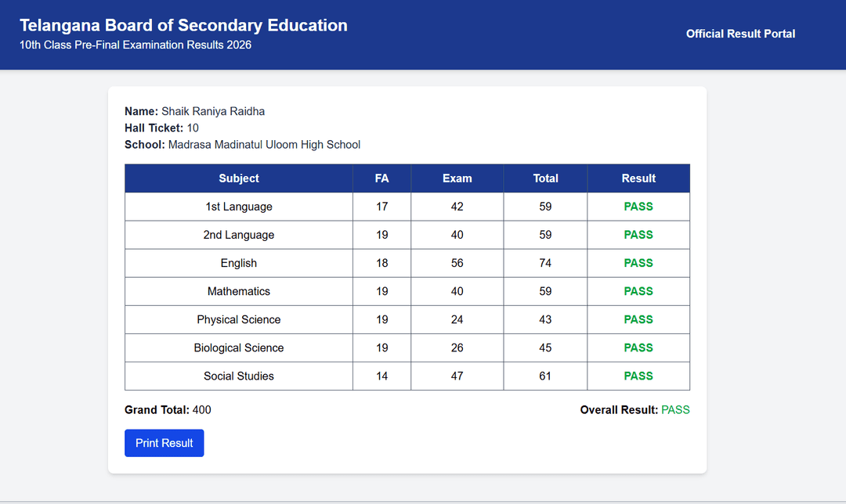Click the Telangana Board of Secondary Education heading
The height and width of the screenshot is (504, 846).
[183, 25]
